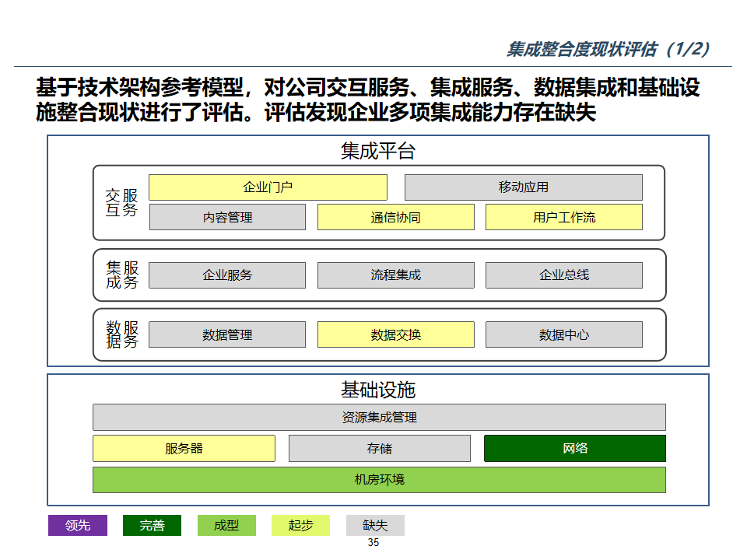Click the purple 领先 legend swatch
Image resolution: width=747 pixels, height=560 pixels.
pyautogui.click(x=78, y=525)
